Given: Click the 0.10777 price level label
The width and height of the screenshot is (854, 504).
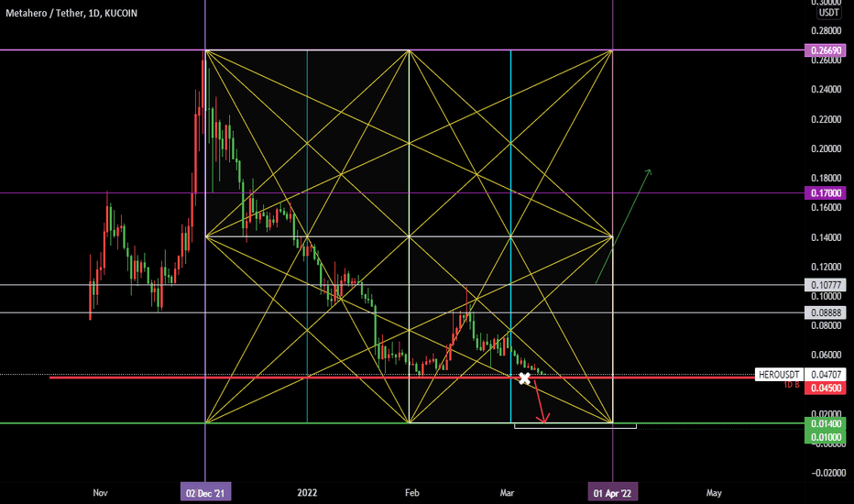Looking at the screenshot, I should click(x=826, y=285).
